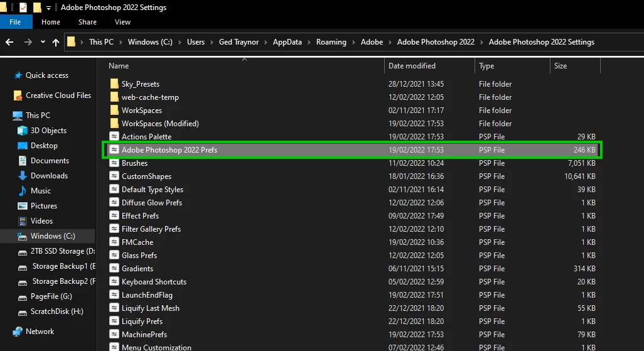The image size is (644, 351).
Task: Select the Liquify Last Mesh file icon
Action: [x=114, y=308]
